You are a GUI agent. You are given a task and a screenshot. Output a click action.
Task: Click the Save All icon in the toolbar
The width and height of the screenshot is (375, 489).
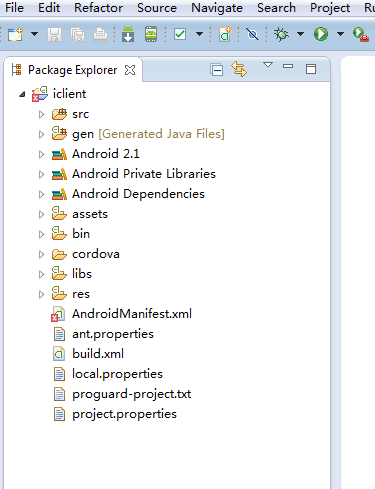[77, 34]
